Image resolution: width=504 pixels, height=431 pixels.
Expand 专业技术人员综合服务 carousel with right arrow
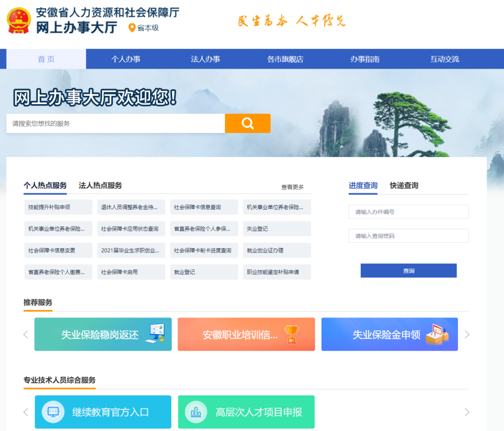[x=468, y=412]
